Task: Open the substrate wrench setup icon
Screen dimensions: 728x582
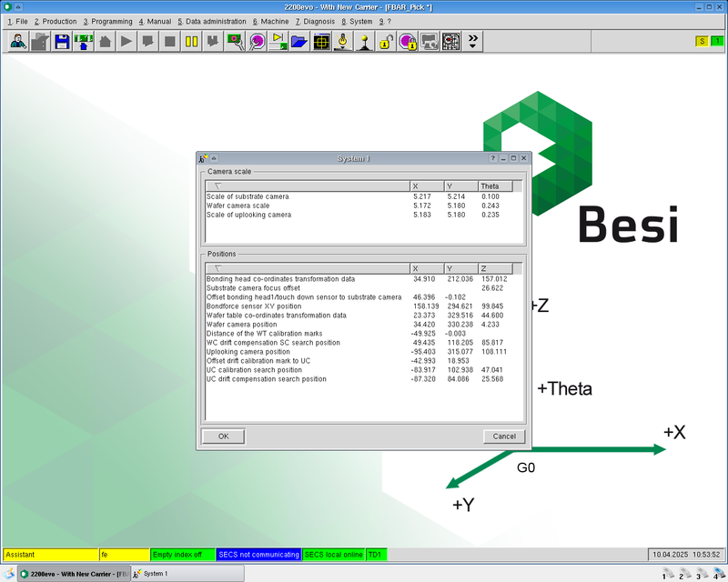Action: click(x=235, y=41)
